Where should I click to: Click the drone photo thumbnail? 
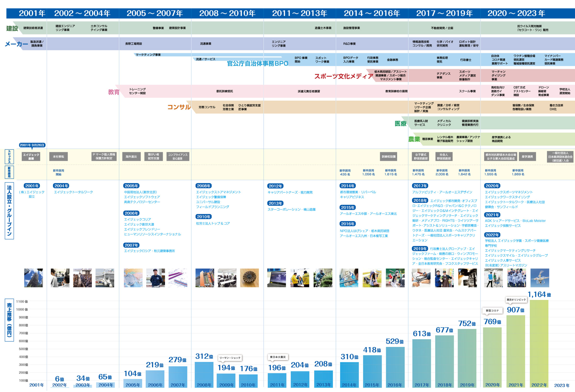[540, 278]
